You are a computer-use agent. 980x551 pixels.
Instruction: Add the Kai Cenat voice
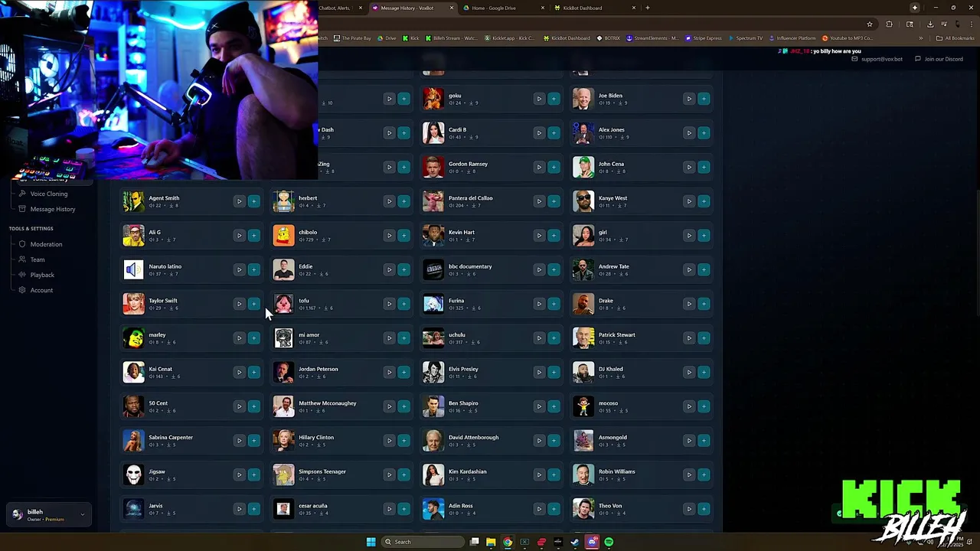pos(253,372)
